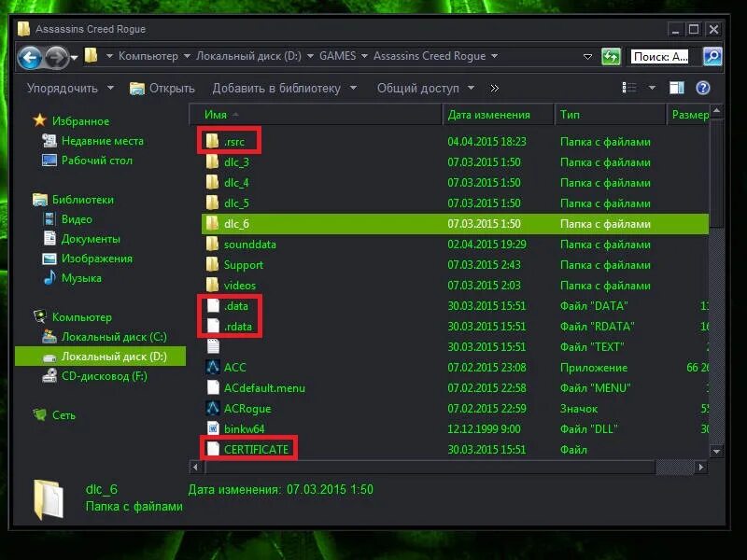This screenshot has width=747, height=560.
Task: Expand arrow after Assassins Creed Rogue in path
Action: 495,56
